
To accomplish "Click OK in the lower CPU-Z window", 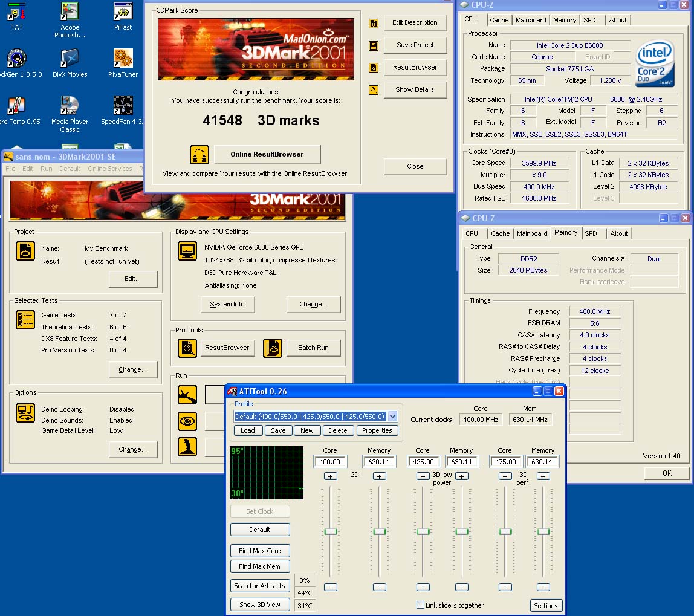I will (667, 473).
